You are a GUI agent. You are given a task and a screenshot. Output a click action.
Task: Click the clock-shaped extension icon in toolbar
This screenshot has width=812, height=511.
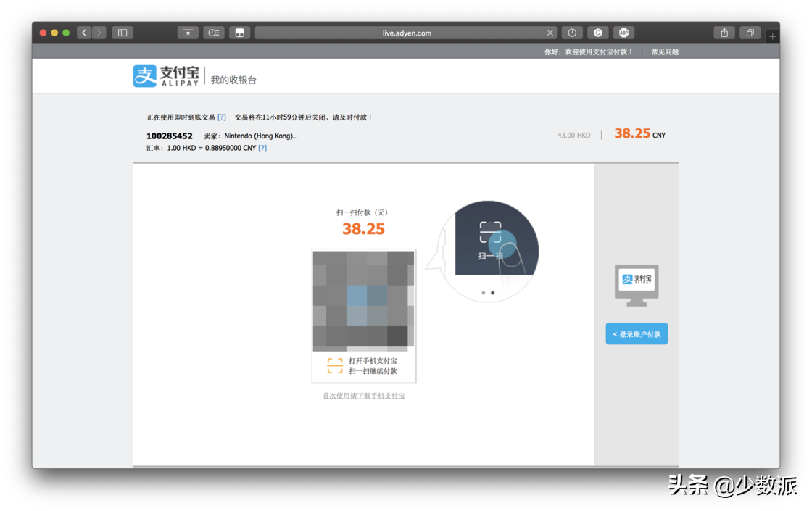(x=572, y=33)
